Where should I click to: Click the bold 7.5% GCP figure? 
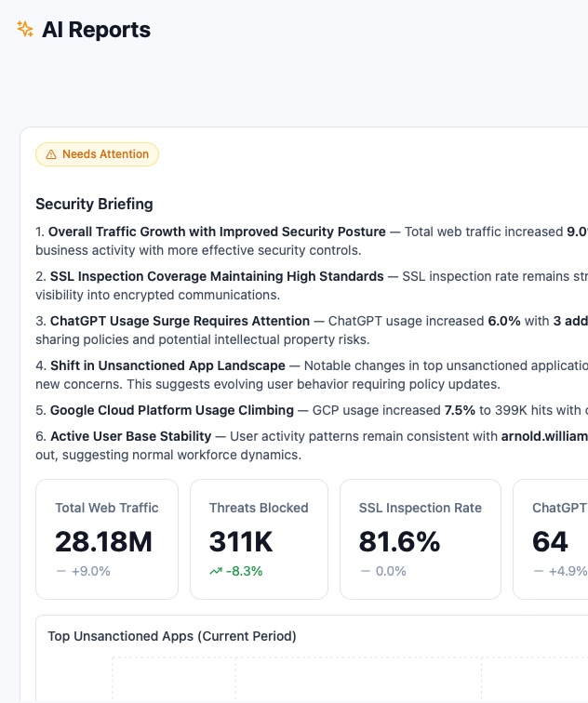(460, 410)
